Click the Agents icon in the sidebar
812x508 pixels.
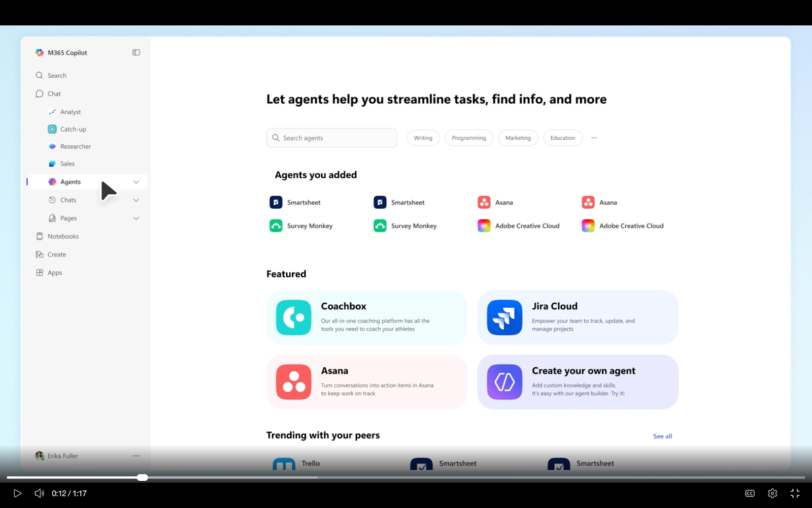click(52, 182)
